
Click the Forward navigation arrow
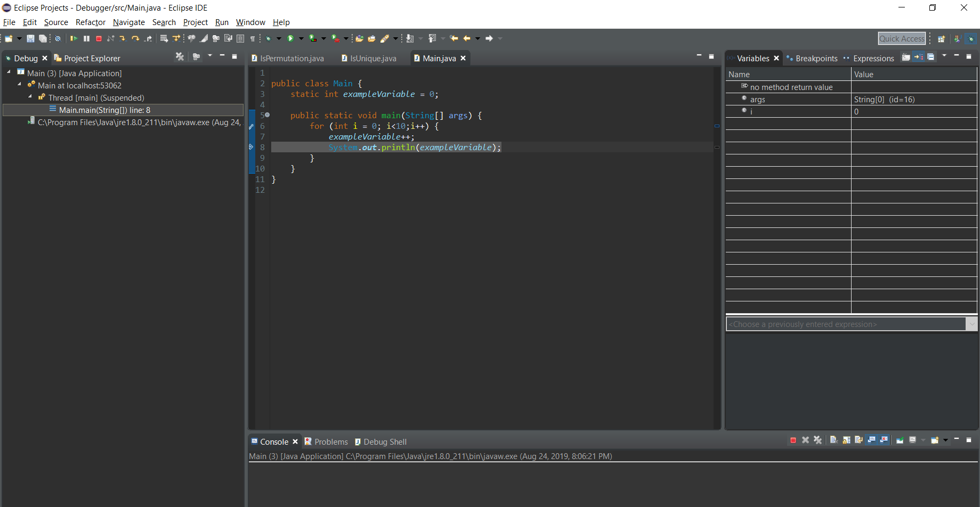pyautogui.click(x=489, y=38)
